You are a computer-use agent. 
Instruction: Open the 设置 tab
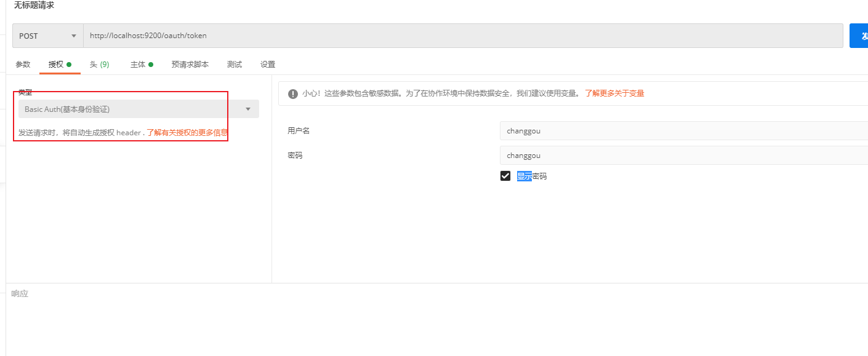tap(267, 65)
